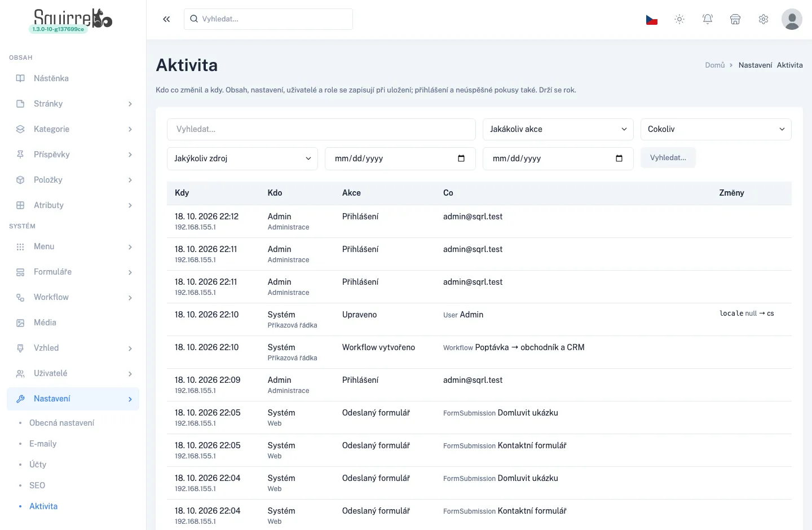This screenshot has height=530, width=812.
Task: Click the Kdy column header
Action: [182, 193]
